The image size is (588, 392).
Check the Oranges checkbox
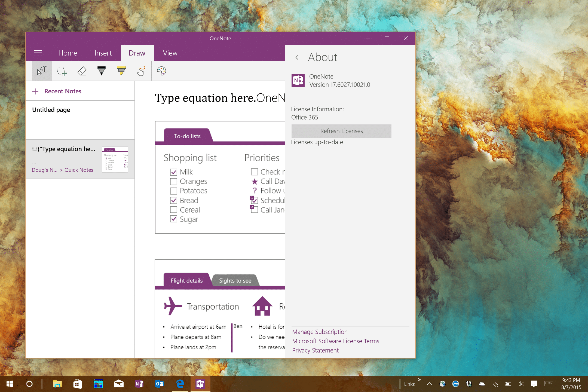(174, 181)
